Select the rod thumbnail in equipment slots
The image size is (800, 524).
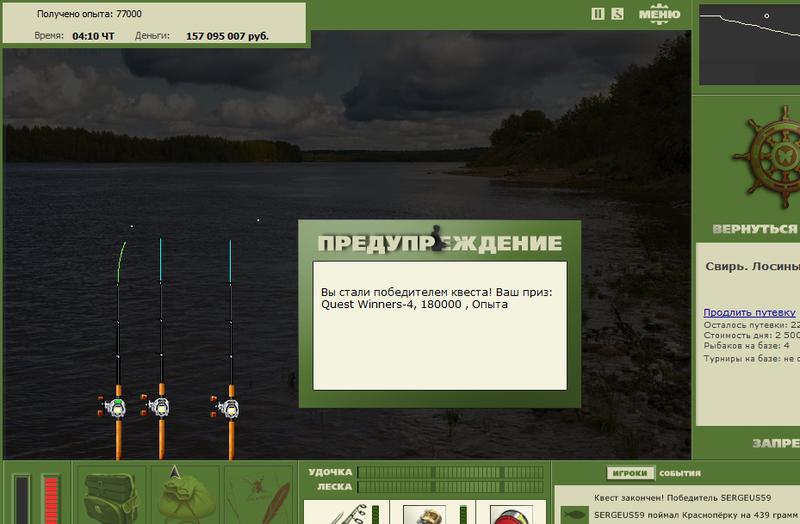click(347, 512)
